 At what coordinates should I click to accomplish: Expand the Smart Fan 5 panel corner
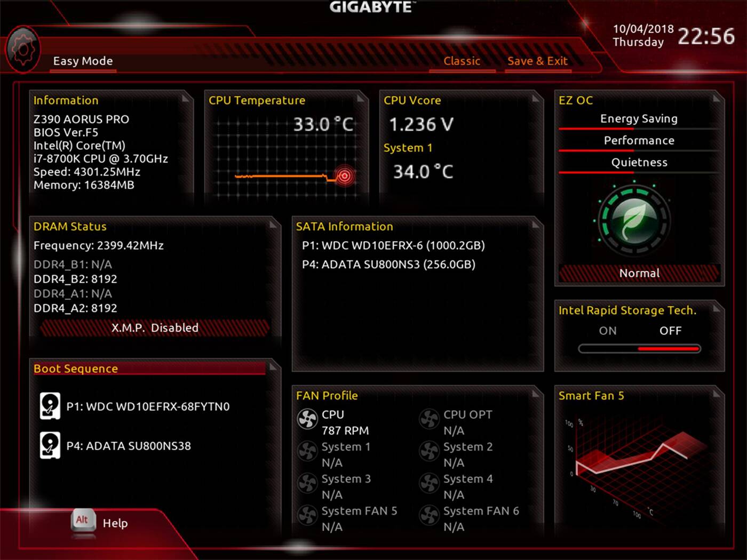pyautogui.click(x=717, y=394)
